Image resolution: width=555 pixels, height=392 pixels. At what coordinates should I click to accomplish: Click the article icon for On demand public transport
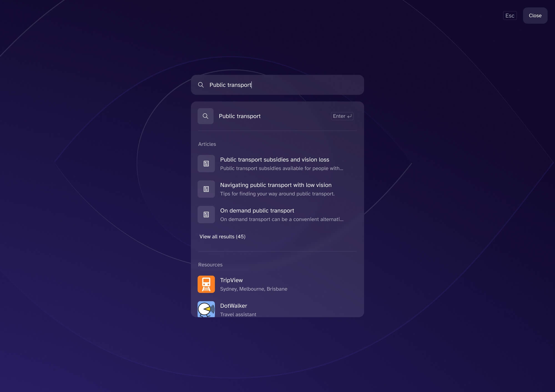[206, 214]
